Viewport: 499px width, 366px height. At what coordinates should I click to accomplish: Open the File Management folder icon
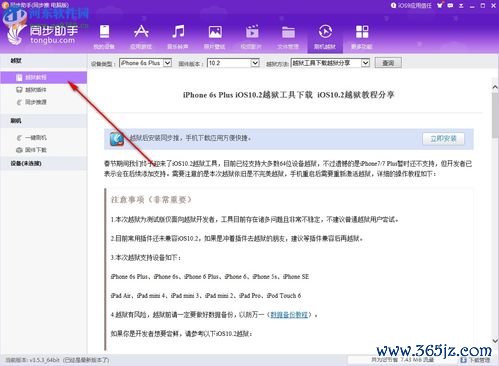coord(288,37)
